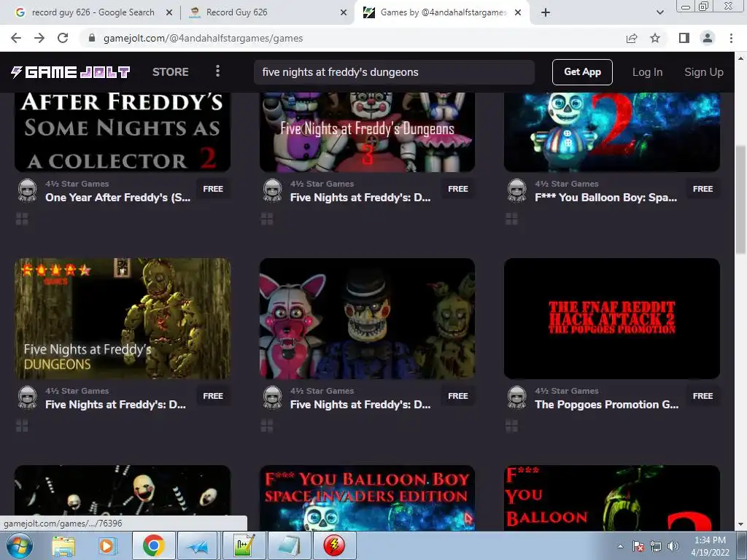Click FREE badge on One Year After Freddy's
The width and height of the screenshot is (747, 560).
(x=213, y=189)
